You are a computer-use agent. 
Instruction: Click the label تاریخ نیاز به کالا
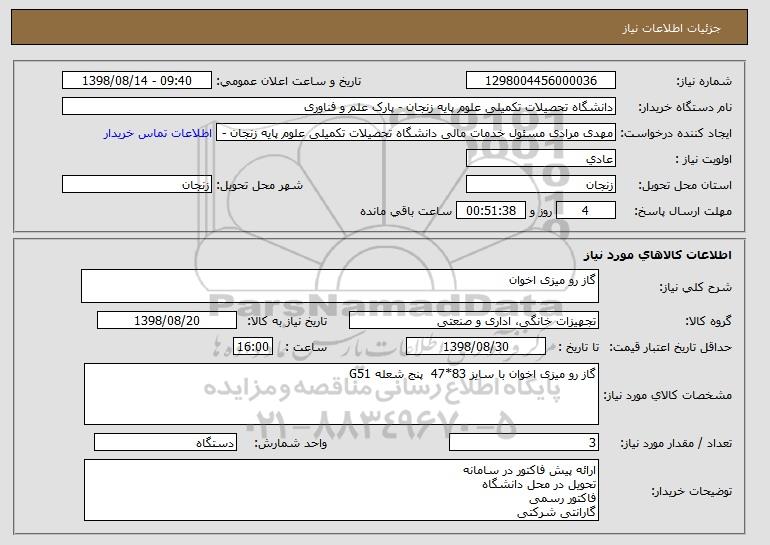tap(287, 322)
